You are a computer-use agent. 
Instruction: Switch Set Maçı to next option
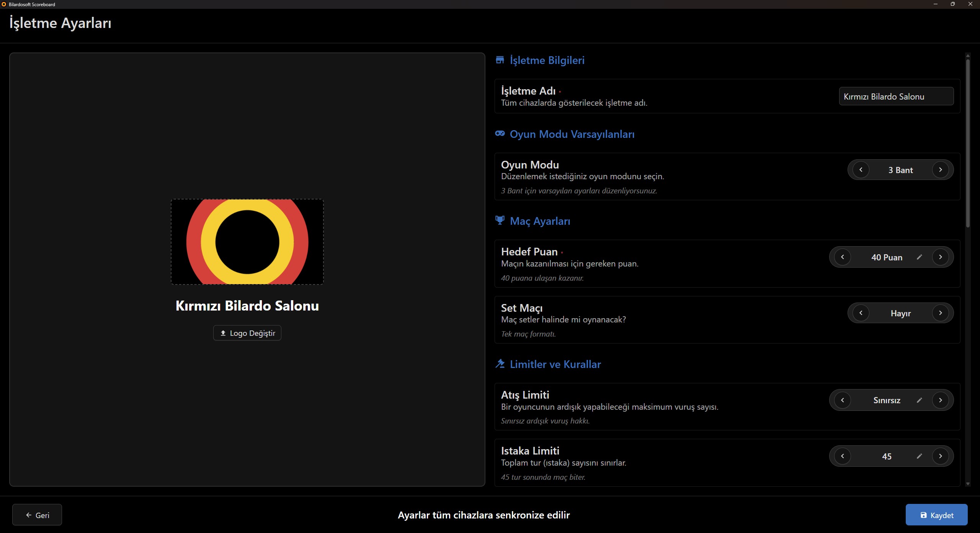940,313
